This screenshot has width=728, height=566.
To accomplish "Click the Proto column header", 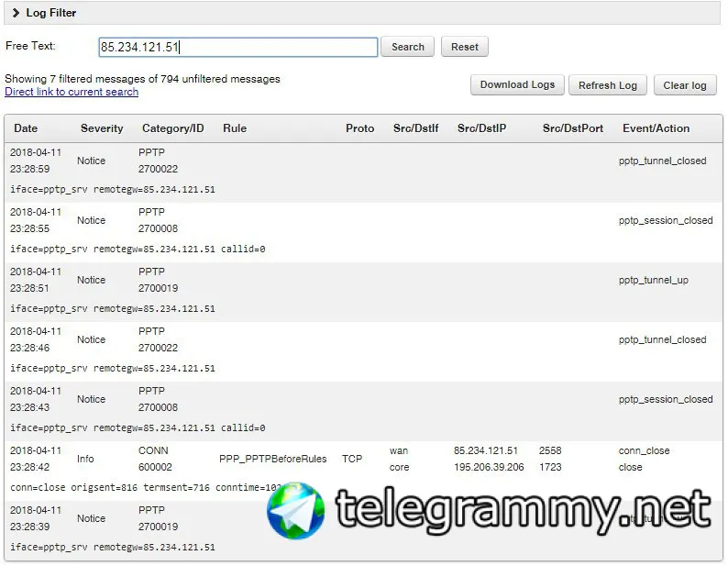I will pos(359,128).
